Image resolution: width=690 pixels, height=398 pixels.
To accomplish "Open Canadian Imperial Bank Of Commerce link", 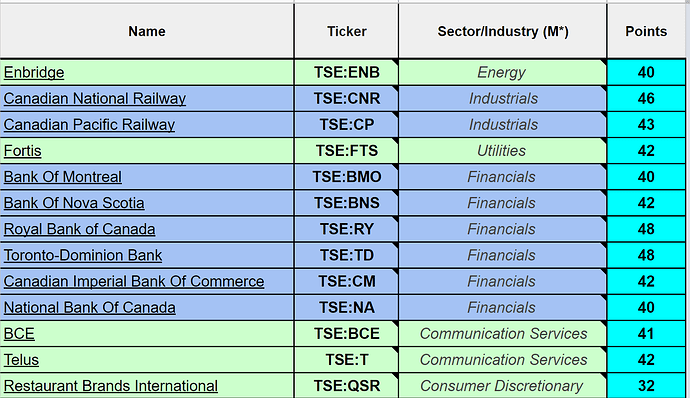I will (x=134, y=281).
